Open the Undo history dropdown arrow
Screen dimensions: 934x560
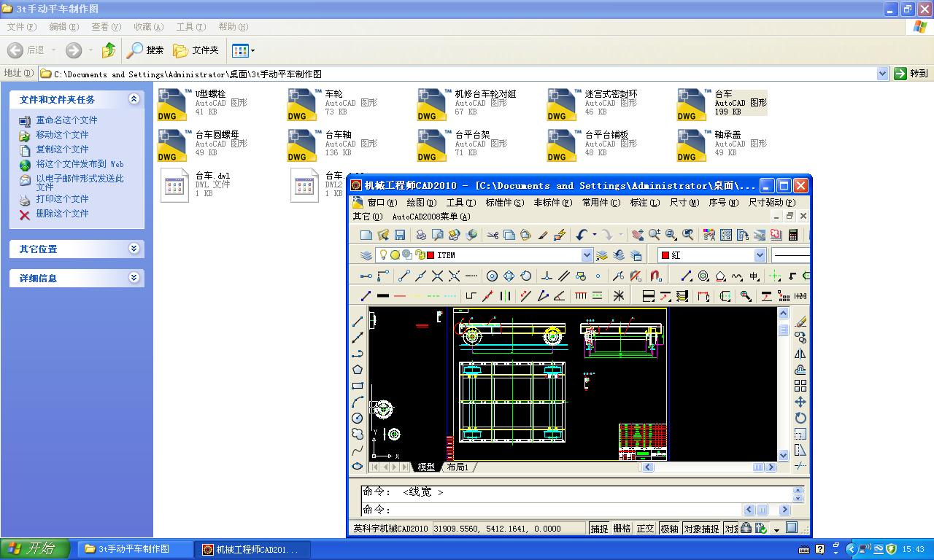point(594,235)
